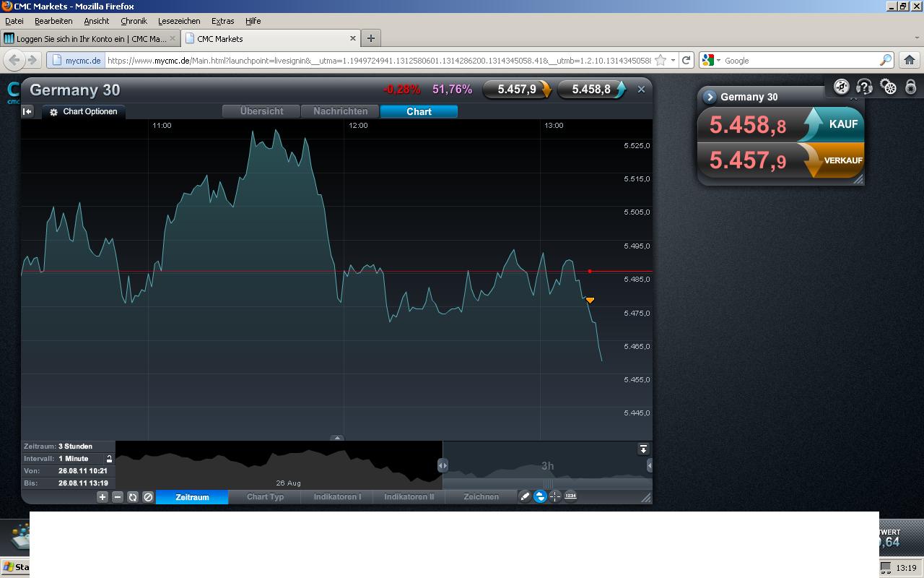Click the blue up-down arrows chart icon
The width and height of the screenshot is (924, 578).
pos(540,496)
